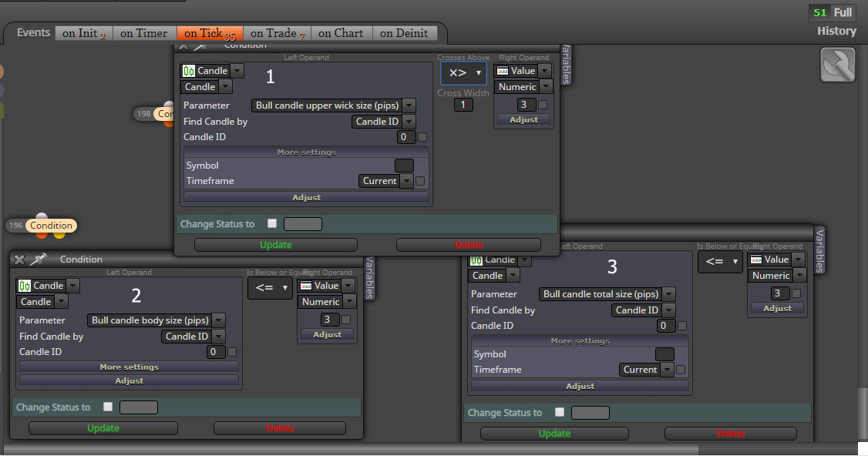Screen dimensions: 868x459
Task: Switch to on Deinit events tab
Action: click(x=404, y=33)
